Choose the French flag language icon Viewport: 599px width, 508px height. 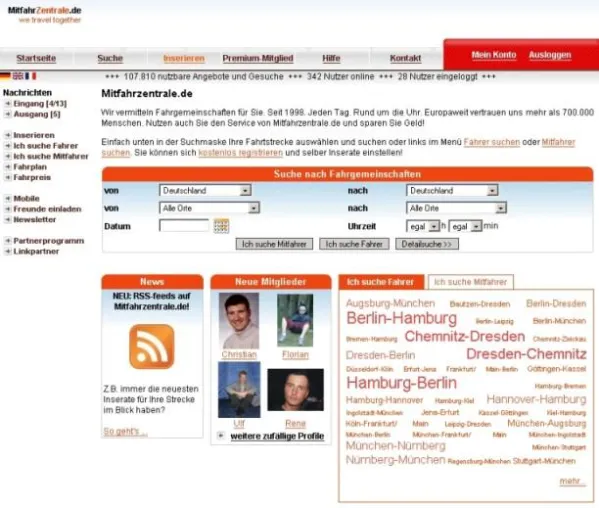(31, 76)
